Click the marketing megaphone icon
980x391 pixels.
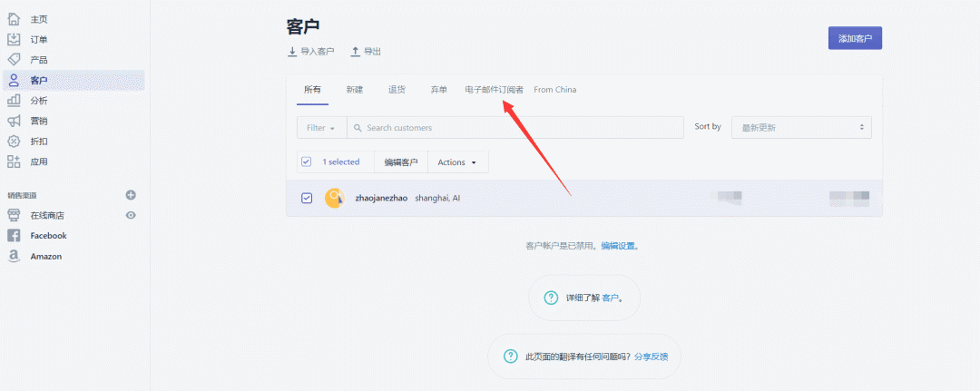pyautogui.click(x=14, y=121)
